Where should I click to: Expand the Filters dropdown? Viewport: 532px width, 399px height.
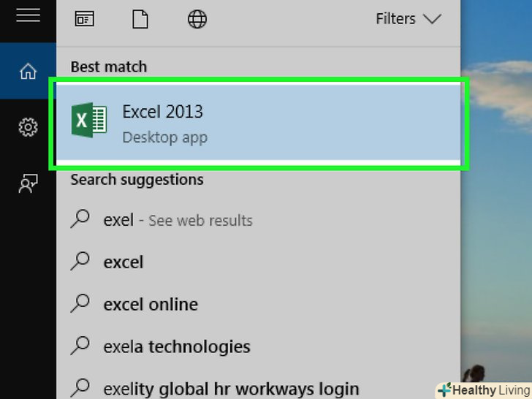click(x=408, y=19)
